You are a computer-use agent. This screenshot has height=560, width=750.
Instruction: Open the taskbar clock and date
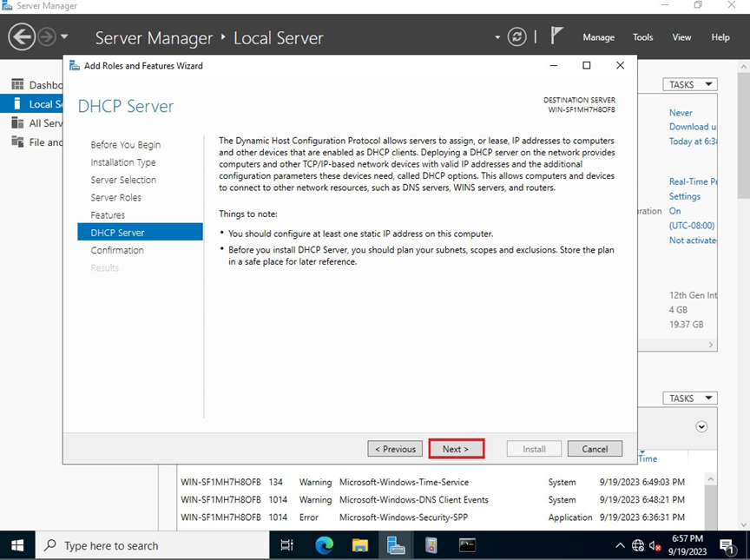click(687, 545)
